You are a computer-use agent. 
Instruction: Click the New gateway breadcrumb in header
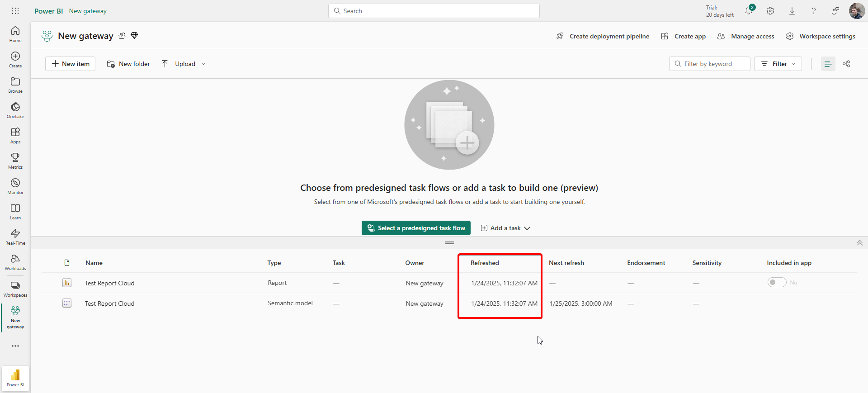(x=88, y=11)
